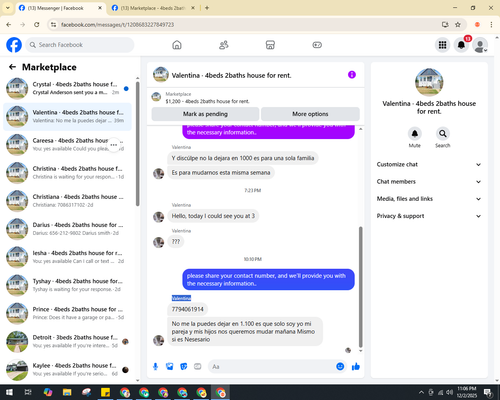Open Christiana chat in list
The image size is (500, 400).
tap(68, 201)
